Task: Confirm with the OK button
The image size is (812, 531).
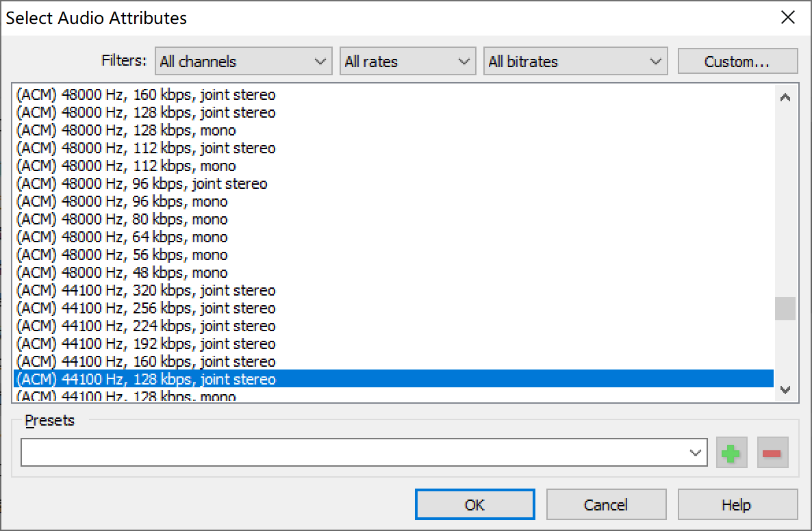Action: point(474,505)
